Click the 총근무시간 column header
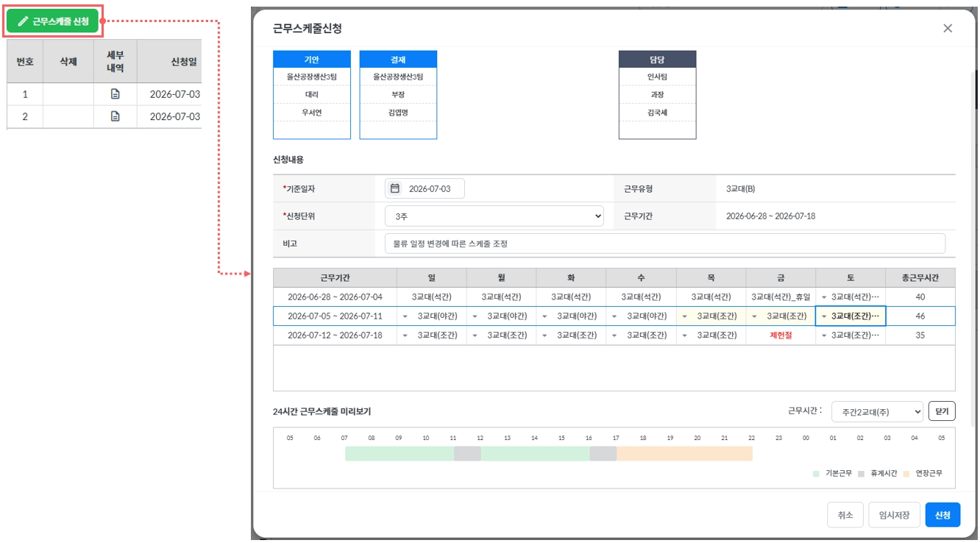Viewport: 980px width, 543px height. tap(920, 277)
